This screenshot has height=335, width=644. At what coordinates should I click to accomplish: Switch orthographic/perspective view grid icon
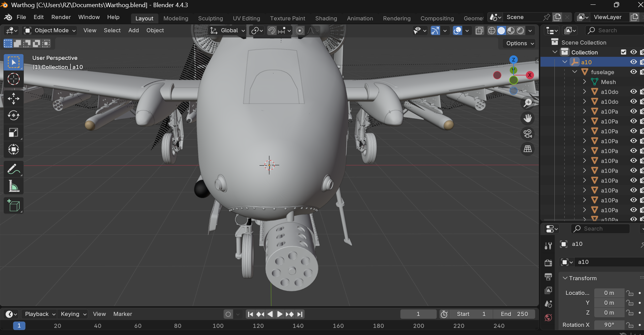[x=528, y=149]
